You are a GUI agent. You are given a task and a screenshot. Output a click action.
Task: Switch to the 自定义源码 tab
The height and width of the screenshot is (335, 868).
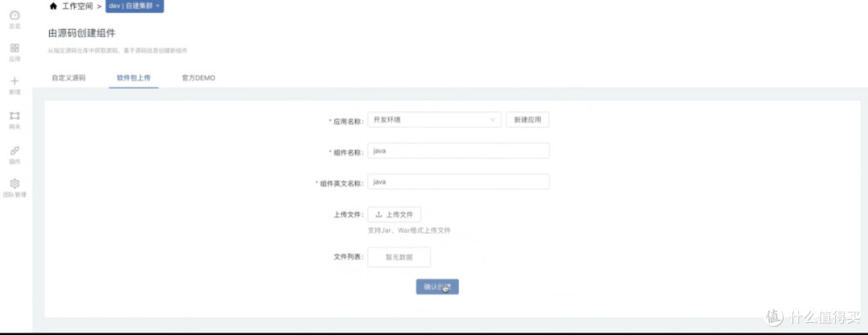point(68,78)
